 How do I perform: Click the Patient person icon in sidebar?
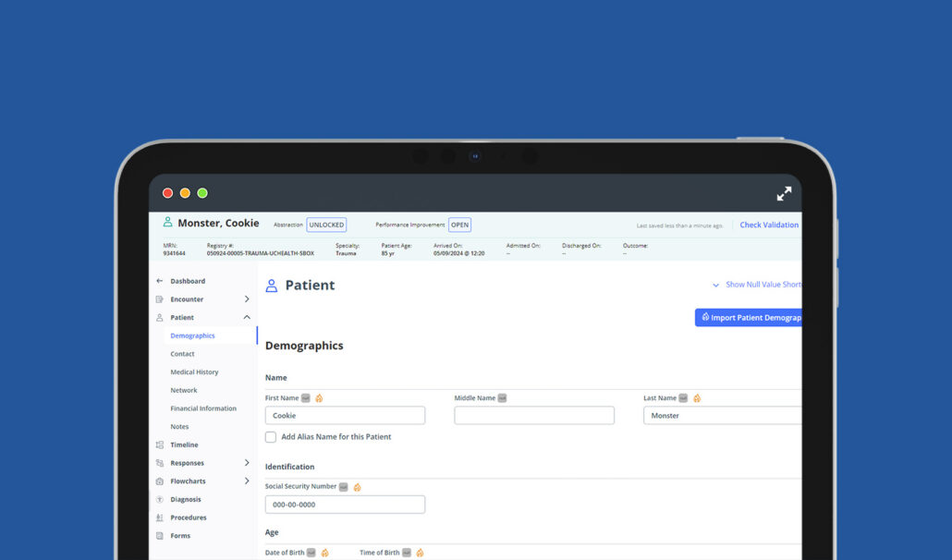coord(160,317)
